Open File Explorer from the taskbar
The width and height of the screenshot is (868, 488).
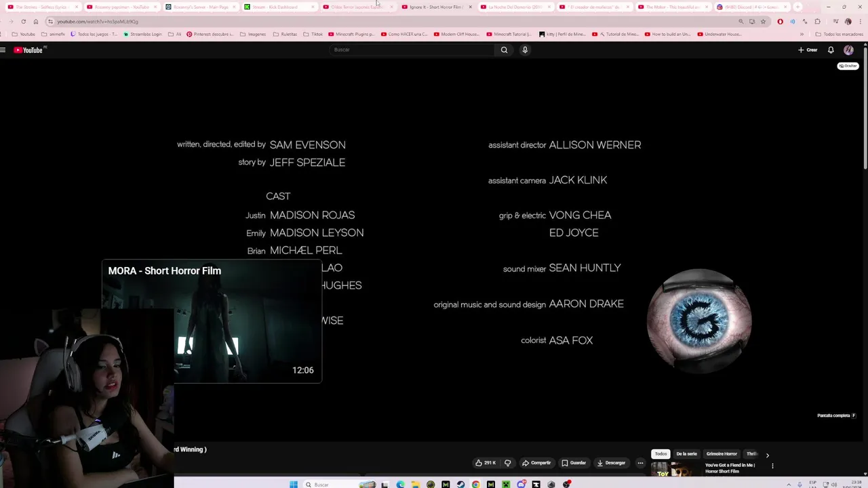pos(415,484)
